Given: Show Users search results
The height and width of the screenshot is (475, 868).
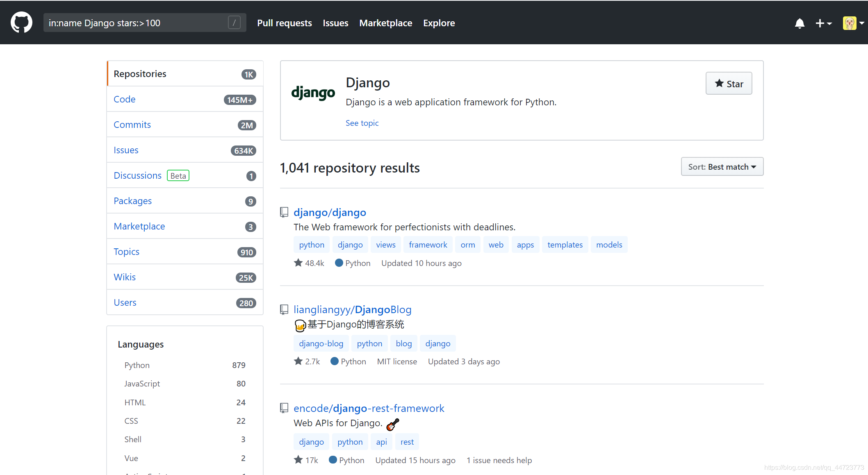Looking at the screenshot, I should pos(185,302).
